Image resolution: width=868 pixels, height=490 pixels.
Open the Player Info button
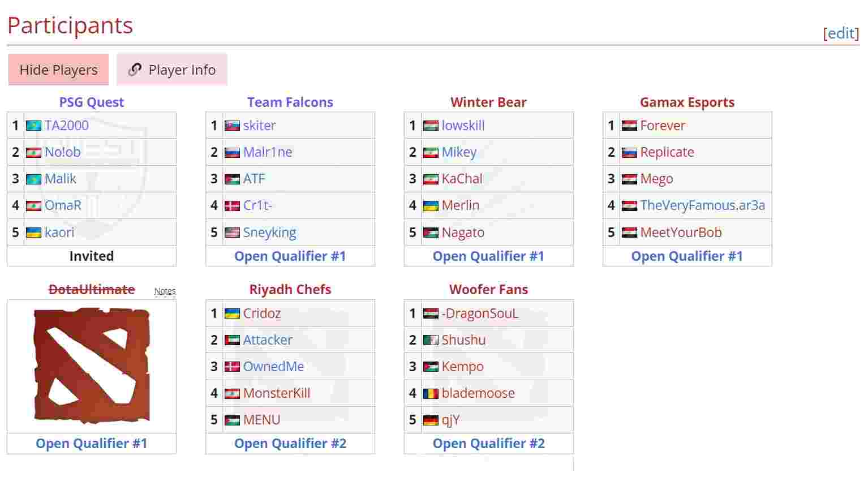click(x=172, y=70)
